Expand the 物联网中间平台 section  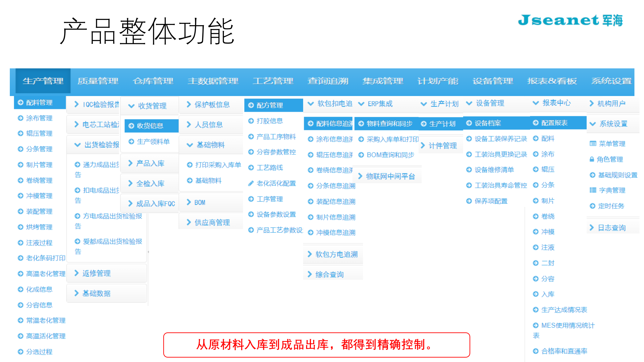tap(390, 176)
